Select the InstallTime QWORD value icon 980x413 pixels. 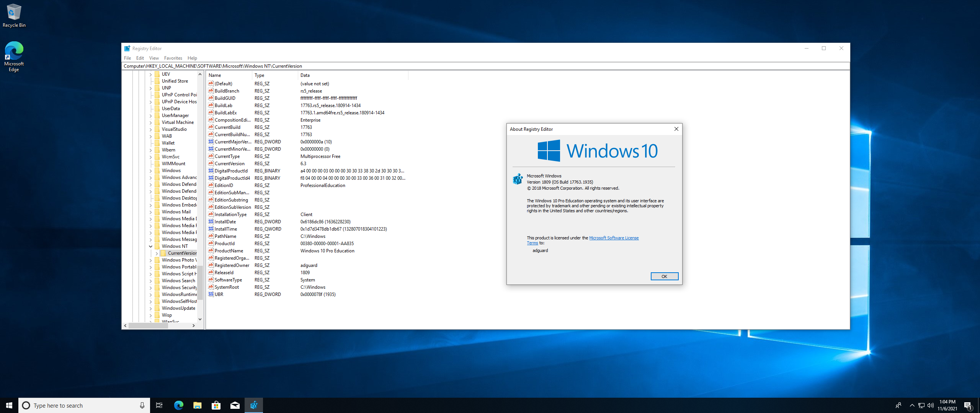211,229
